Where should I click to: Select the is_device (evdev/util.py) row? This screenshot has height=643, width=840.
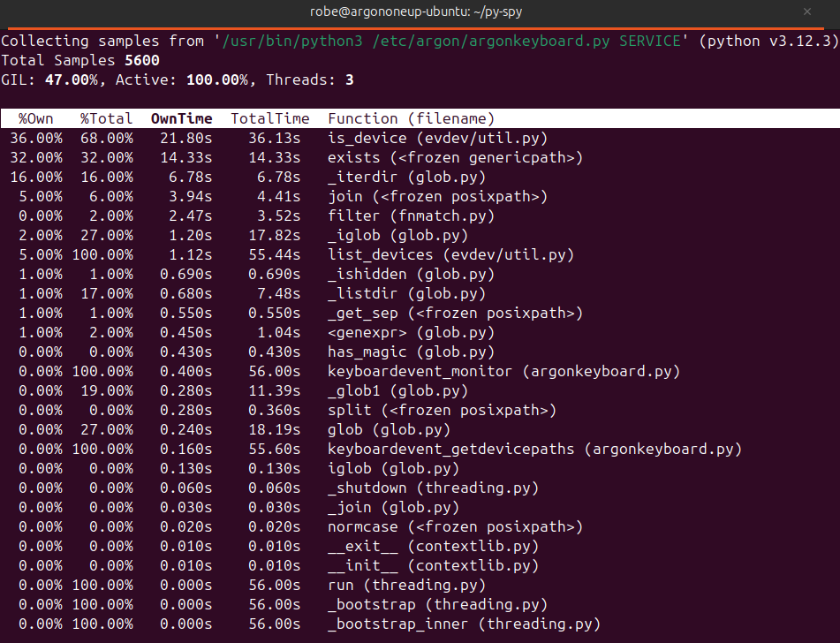437,138
